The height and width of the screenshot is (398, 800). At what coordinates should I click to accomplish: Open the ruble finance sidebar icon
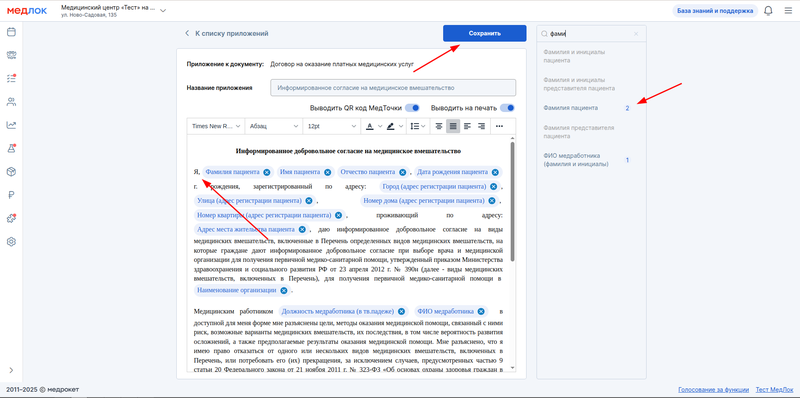coord(11,194)
